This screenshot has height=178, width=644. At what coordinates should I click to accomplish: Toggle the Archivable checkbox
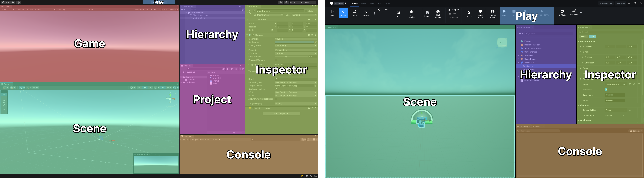point(606,90)
